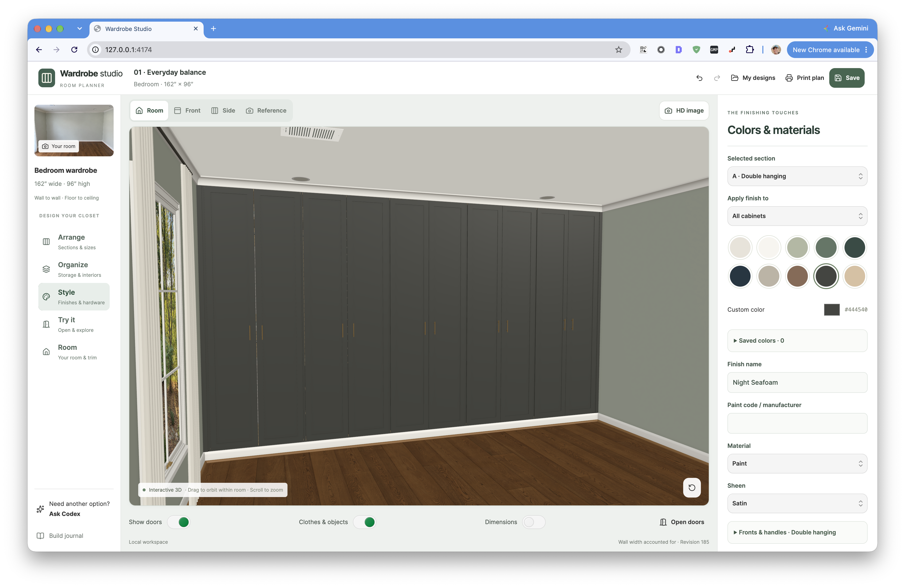Select the dark forest green swatch
905x588 pixels.
[854, 248]
